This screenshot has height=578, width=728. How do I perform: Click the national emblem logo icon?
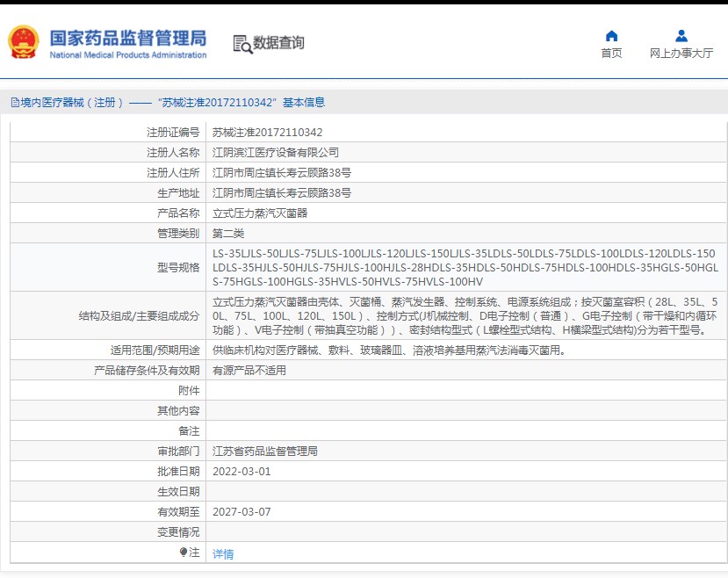tap(23, 42)
